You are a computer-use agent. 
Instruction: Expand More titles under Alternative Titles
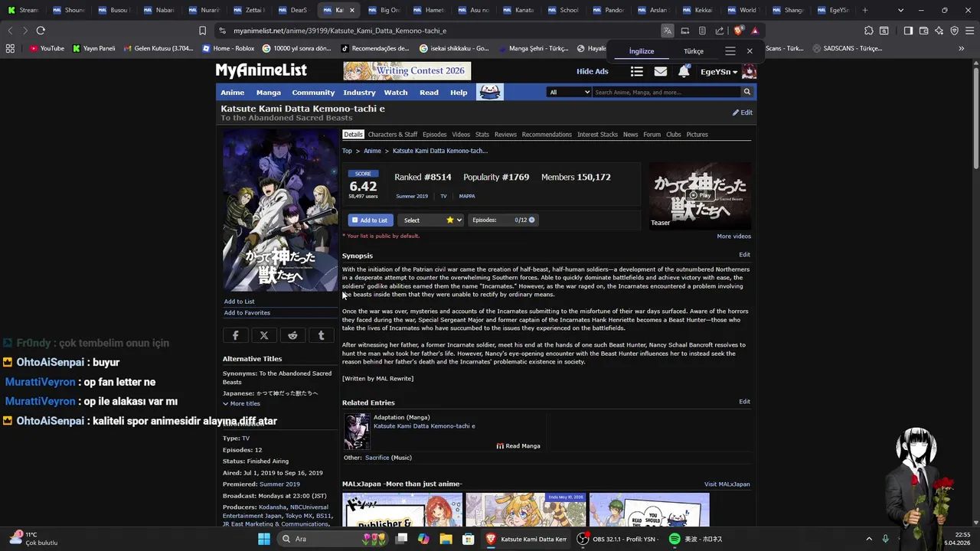point(241,403)
